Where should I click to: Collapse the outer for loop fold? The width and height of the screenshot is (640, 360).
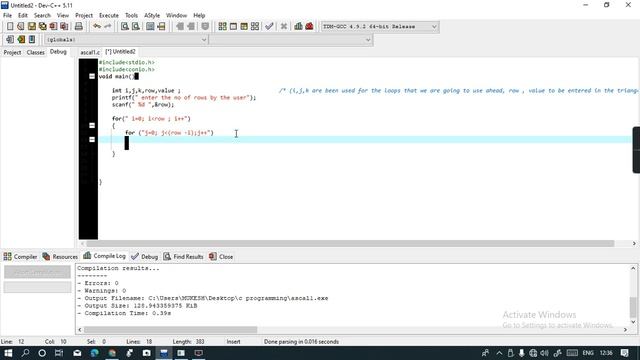(92, 125)
